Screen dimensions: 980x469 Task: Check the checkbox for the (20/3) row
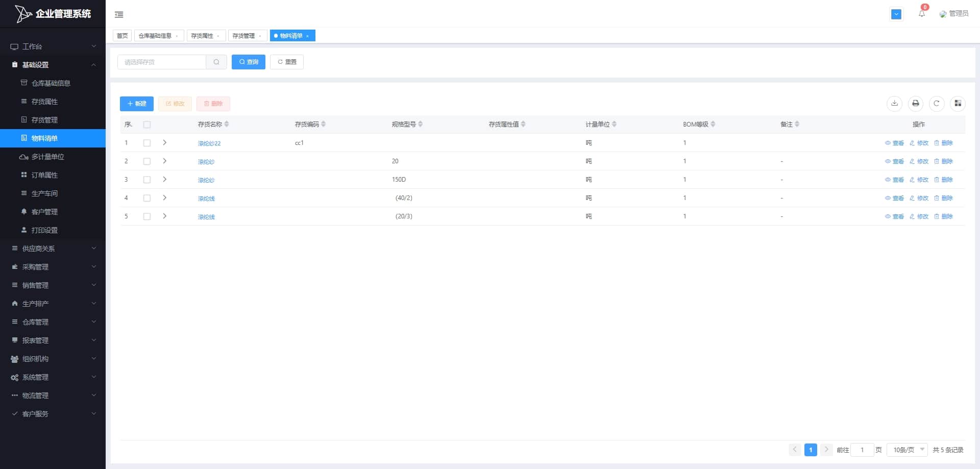pyautogui.click(x=147, y=217)
